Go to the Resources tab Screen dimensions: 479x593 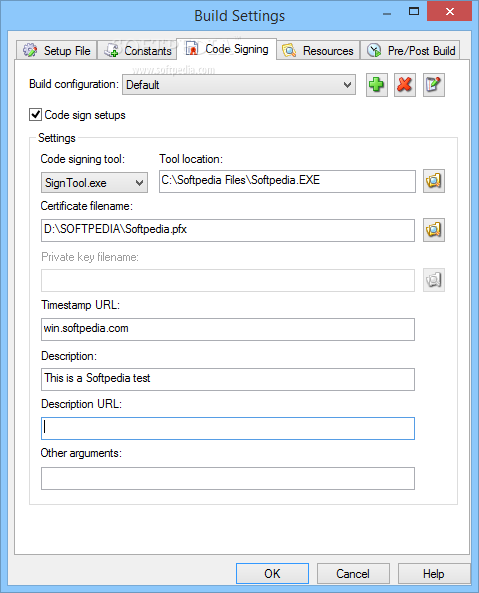point(318,50)
